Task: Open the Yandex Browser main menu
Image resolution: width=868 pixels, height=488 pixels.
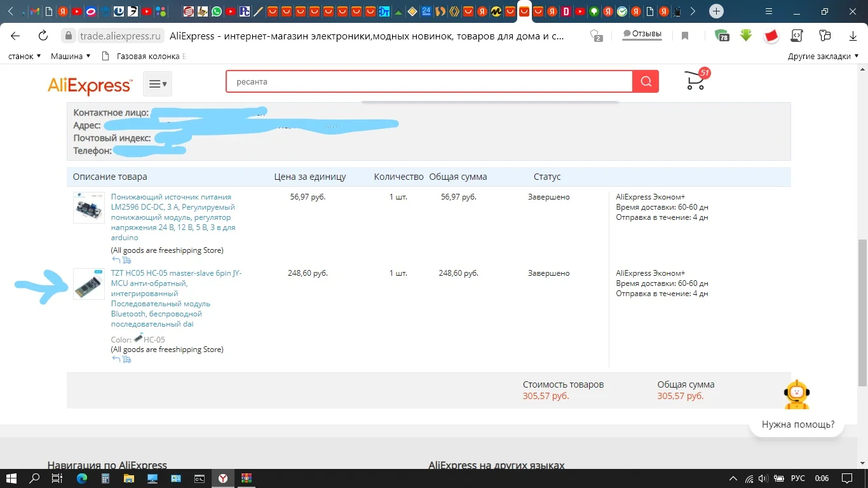Action: tap(770, 11)
